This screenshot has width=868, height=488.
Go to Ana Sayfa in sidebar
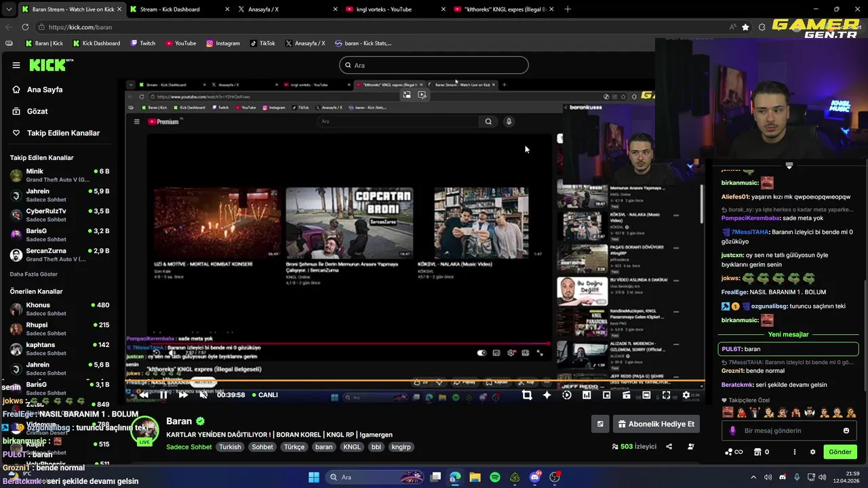[x=45, y=89]
